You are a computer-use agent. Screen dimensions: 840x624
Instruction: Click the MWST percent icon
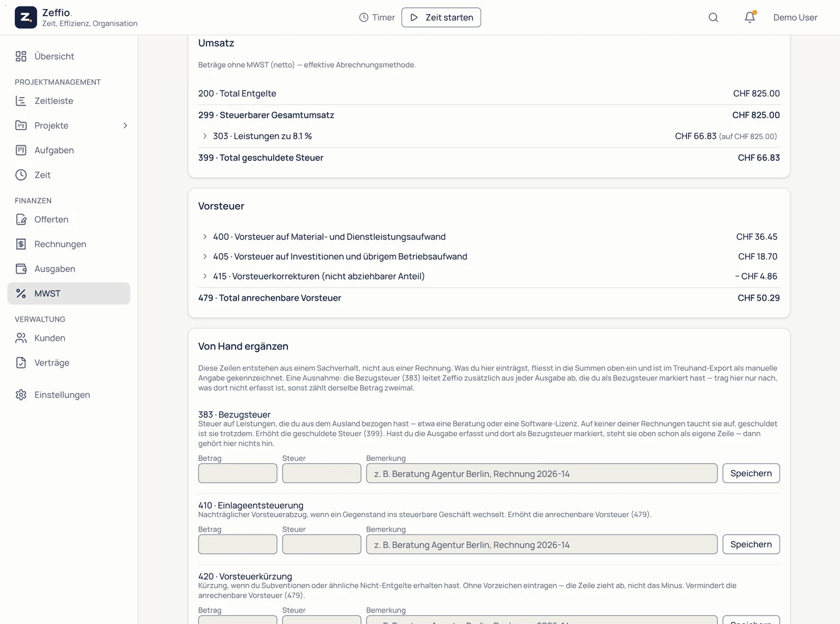coord(21,293)
